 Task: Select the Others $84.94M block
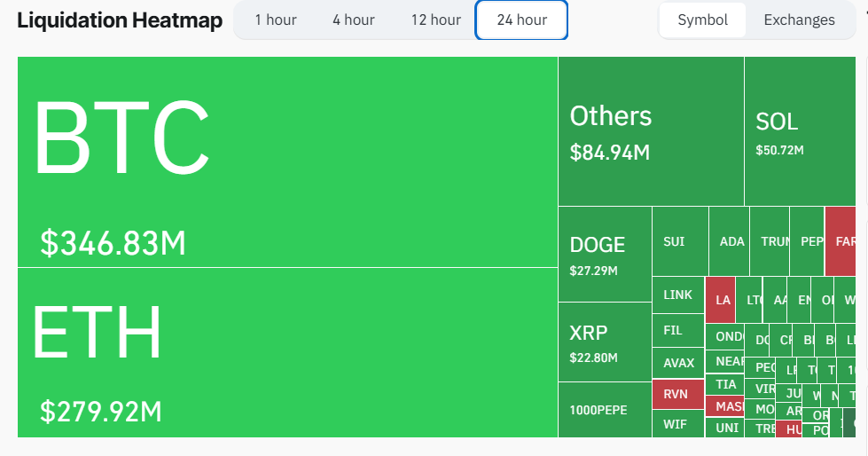point(651,131)
